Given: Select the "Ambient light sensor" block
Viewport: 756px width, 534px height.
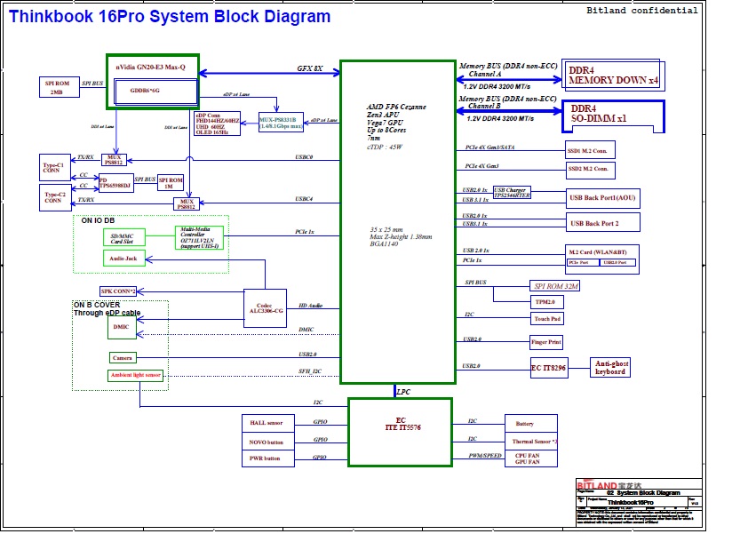Looking at the screenshot, I should click(136, 375).
